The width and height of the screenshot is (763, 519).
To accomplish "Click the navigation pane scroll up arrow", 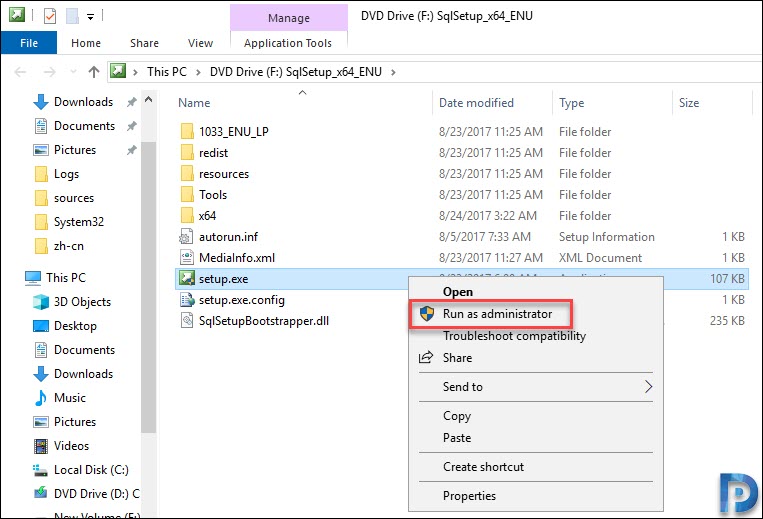I will [149, 100].
